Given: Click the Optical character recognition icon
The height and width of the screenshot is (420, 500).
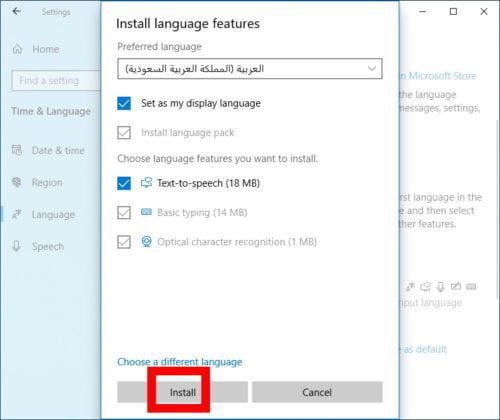Looking at the screenshot, I should click(x=146, y=241).
